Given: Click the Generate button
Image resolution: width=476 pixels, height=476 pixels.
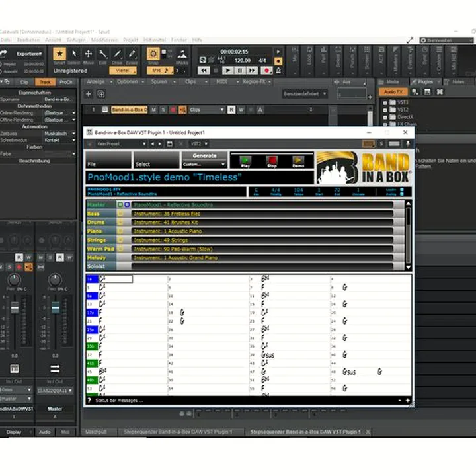Looking at the screenshot, I should coord(204,156).
